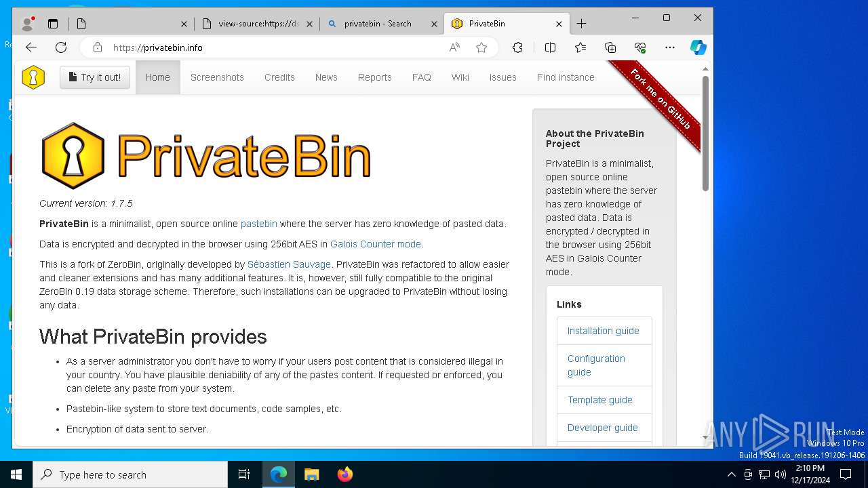Screen dimensions: 868x488
Task: Click the taskbar search box
Action: point(130,474)
